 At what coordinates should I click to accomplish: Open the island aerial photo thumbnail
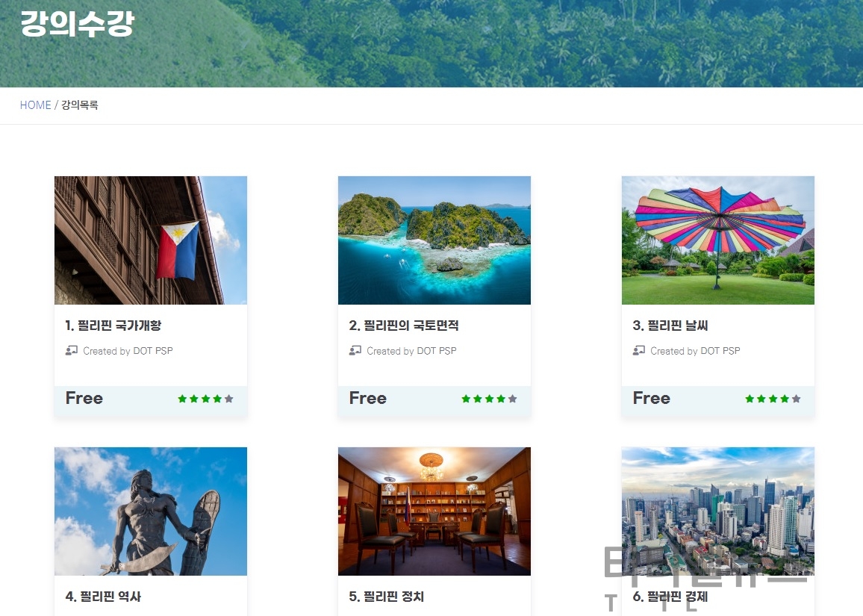click(434, 240)
